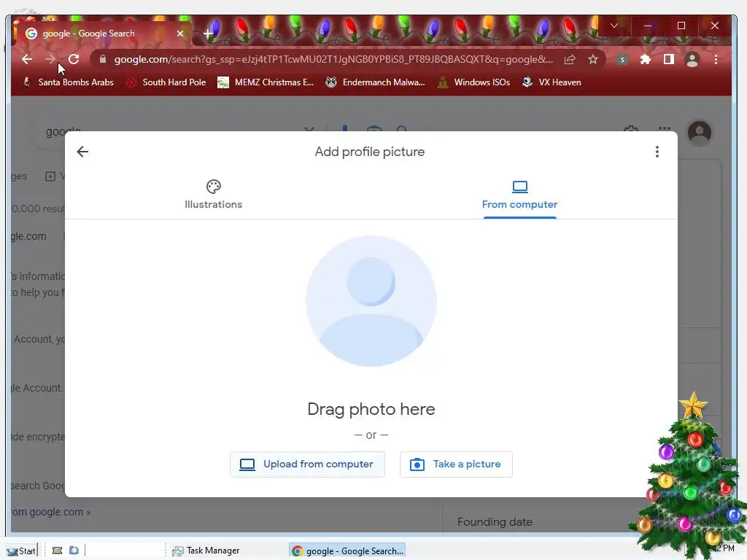Click the lock site info icon
This screenshot has height=560, width=747.
pyautogui.click(x=102, y=59)
